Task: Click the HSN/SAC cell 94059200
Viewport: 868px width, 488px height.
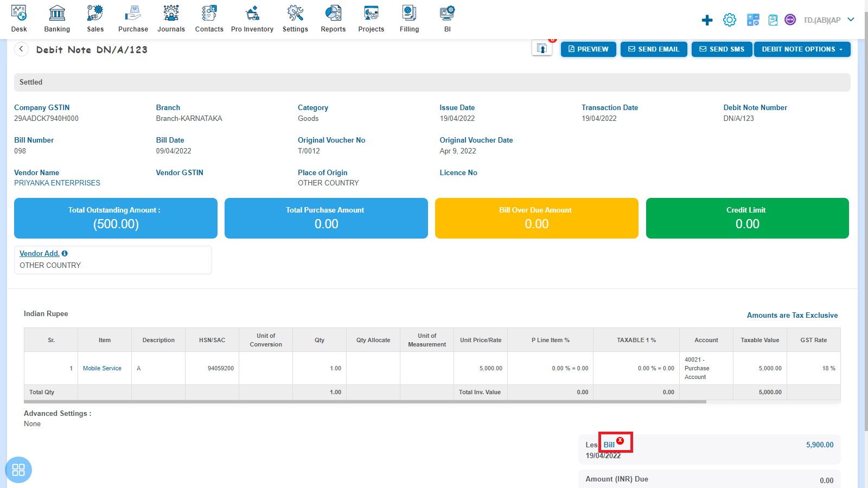Action: pyautogui.click(x=212, y=368)
